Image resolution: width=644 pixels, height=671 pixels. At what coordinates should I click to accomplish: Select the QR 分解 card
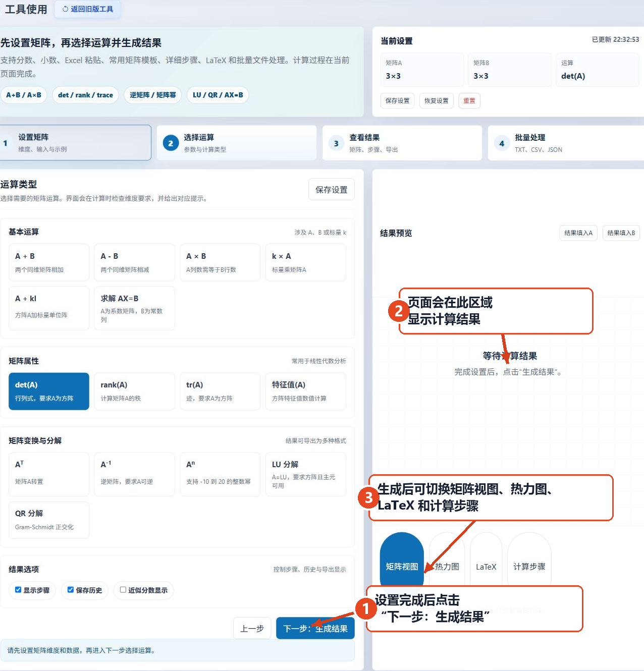pos(49,520)
